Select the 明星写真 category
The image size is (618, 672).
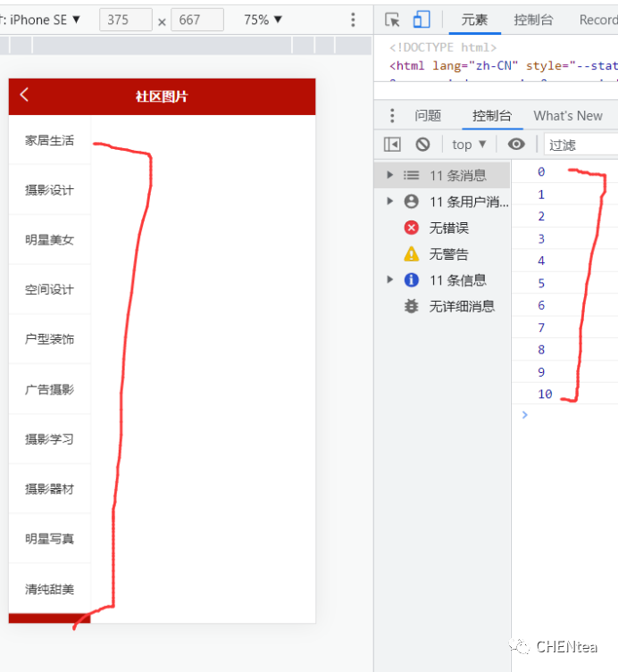tap(49, 538)
